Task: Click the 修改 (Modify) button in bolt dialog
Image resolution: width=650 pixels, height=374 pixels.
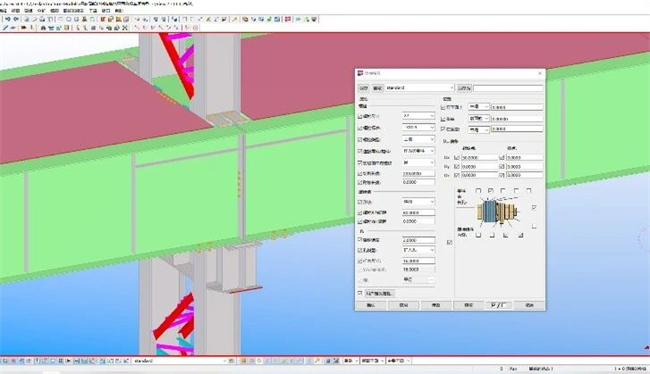Action: pos(436,305)
